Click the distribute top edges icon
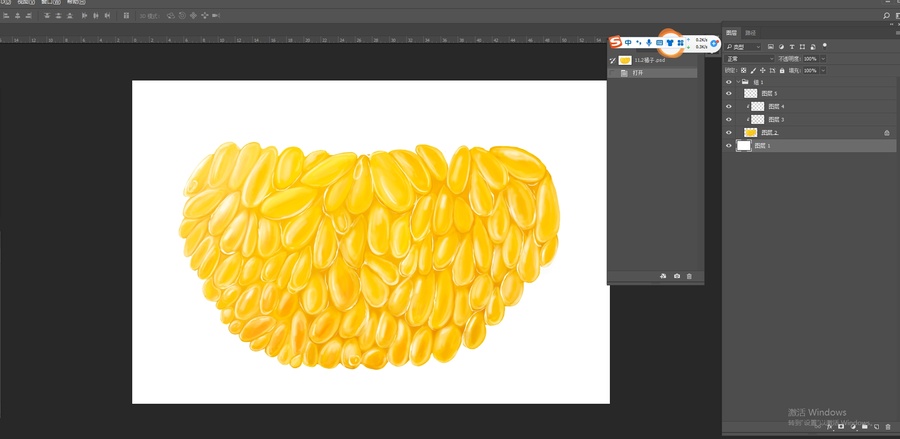900x439 pixels. 47,15
